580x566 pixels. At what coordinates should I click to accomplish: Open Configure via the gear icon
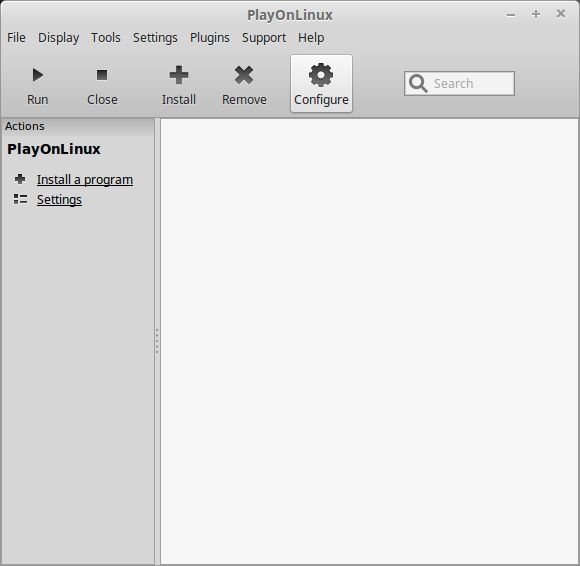(321, 75)
